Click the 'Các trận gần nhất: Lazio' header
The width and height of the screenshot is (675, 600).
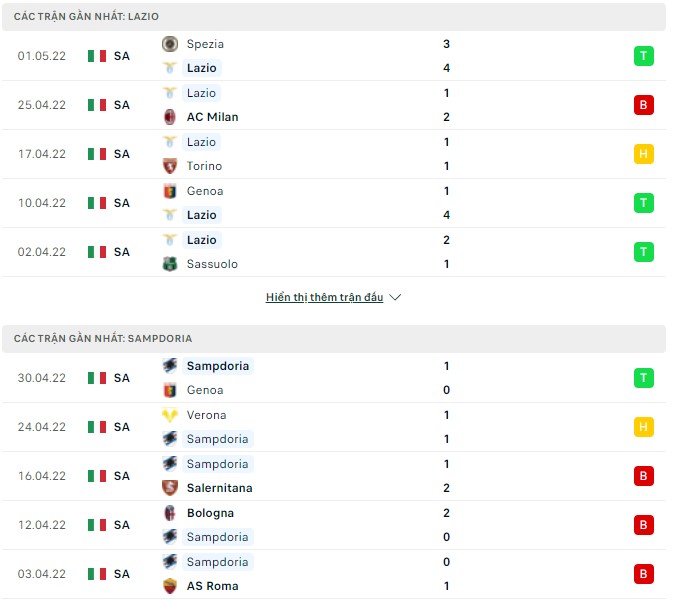[86, 17]
